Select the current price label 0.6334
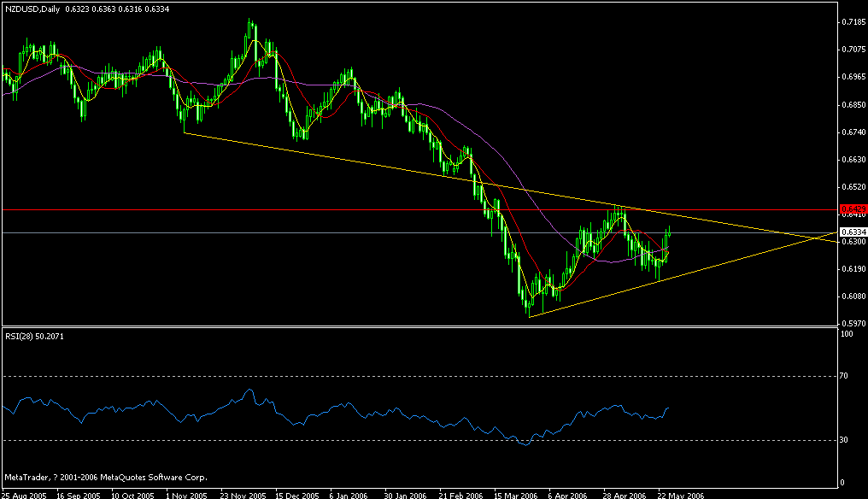 [848, 231]
